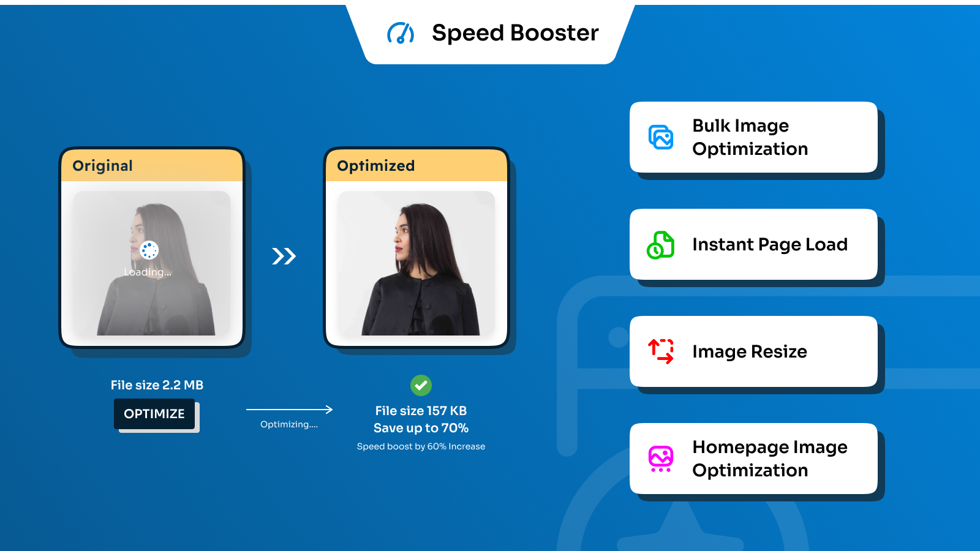Click the loading spinner on Original image
The width and height of the screenshot is (980, 551).
click(x=149, y=250)
